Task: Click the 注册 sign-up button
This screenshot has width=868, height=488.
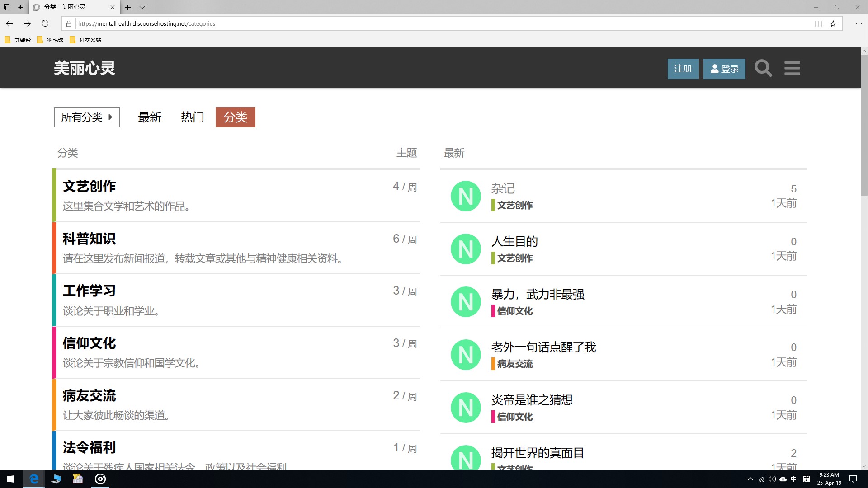Action: (x=683, y=69)
